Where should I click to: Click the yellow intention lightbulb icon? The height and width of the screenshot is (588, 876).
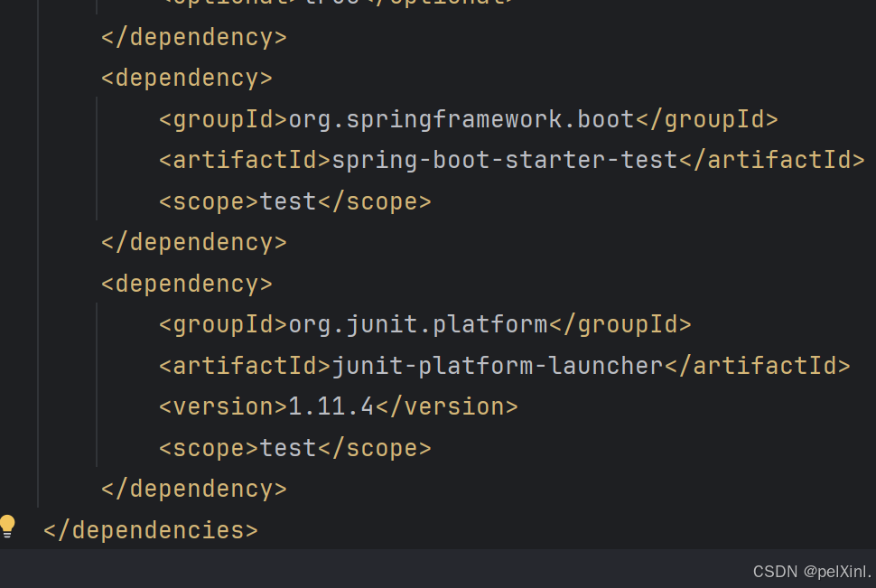(x=8, y=525)
